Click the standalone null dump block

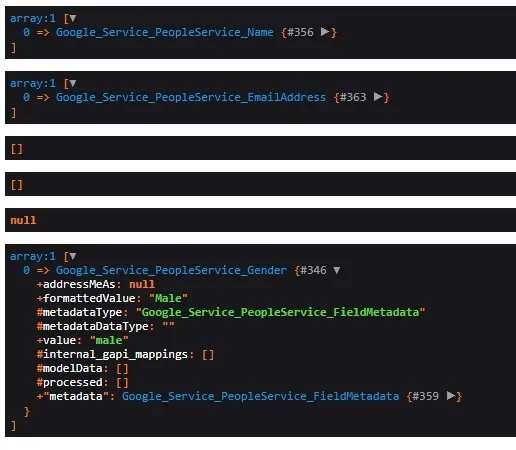(x=260, y=220)
